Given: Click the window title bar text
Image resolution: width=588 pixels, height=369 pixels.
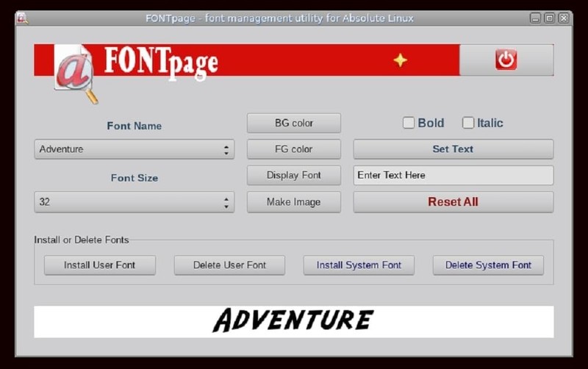Looking at the screenshot, I should (x=279, y=18).
